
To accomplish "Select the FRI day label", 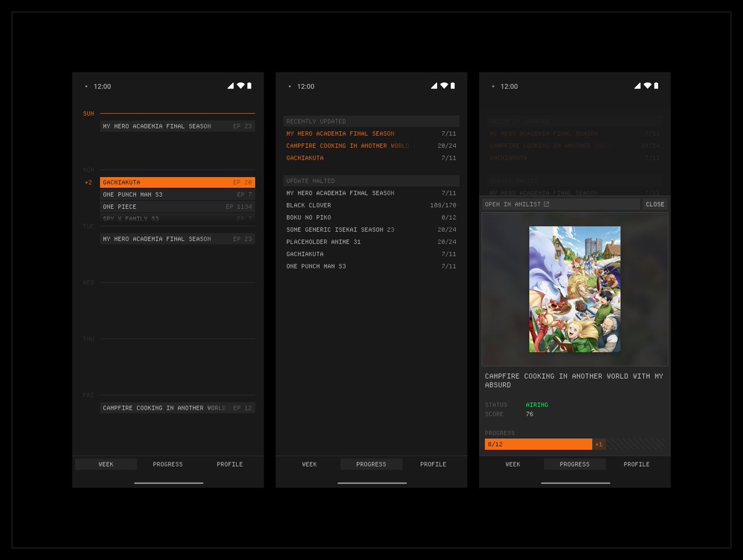I will [x=89, y=395].
